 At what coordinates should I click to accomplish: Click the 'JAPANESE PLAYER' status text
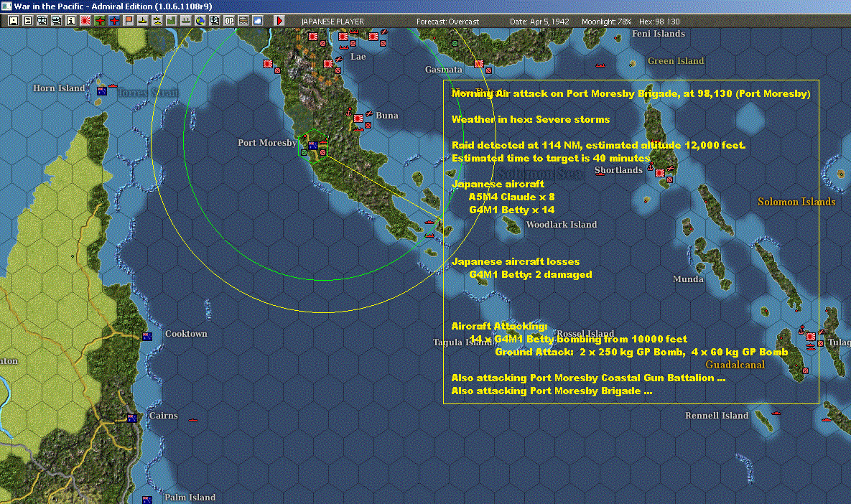coord(333,22)
